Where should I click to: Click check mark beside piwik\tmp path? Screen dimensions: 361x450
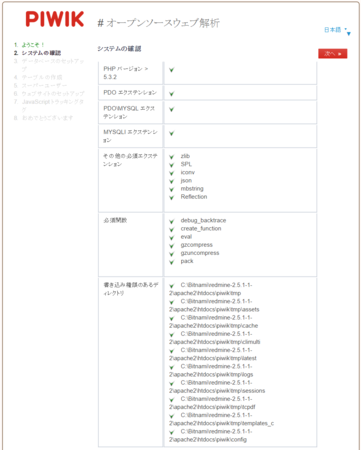pyautogui.click(x=172, y=286)
